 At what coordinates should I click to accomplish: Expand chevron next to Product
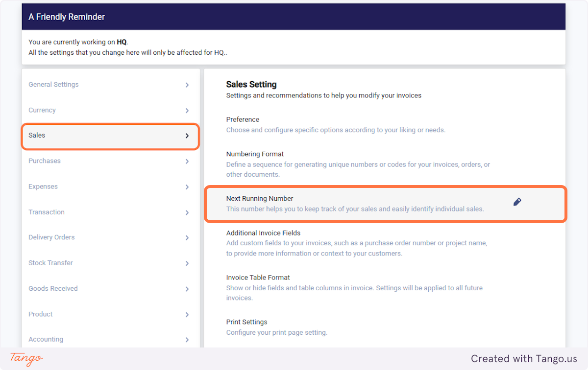(187, 314)
